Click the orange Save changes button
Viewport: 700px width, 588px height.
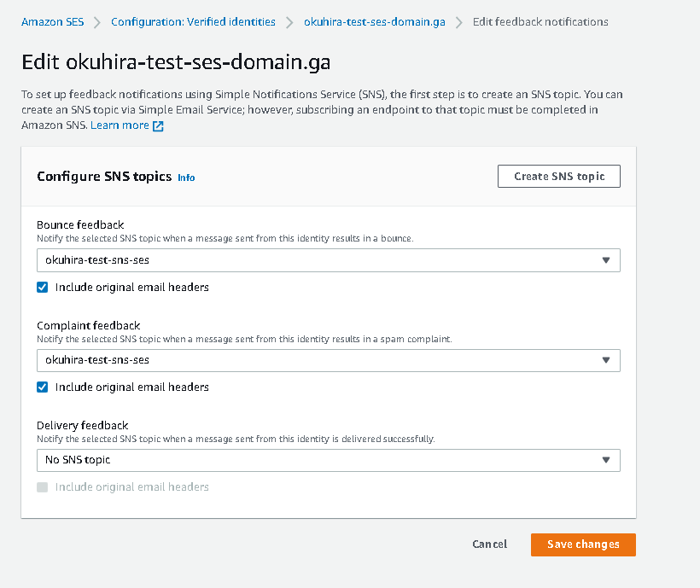point(583,544)
